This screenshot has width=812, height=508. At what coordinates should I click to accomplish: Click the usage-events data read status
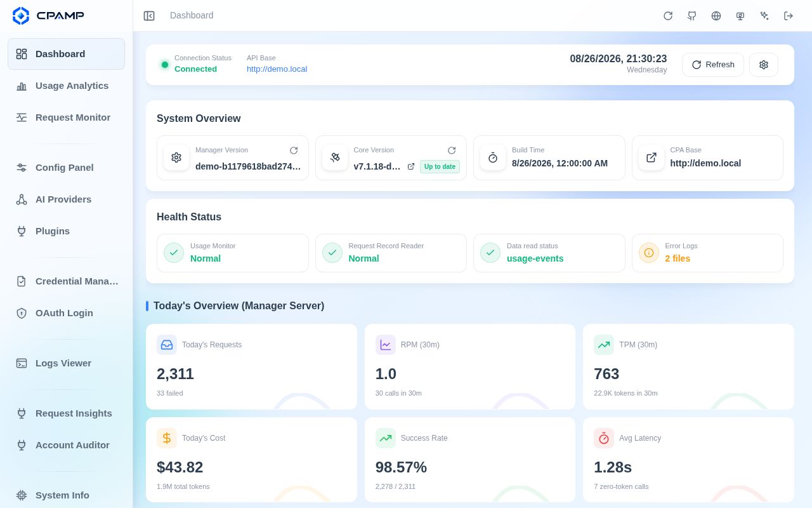535,258
